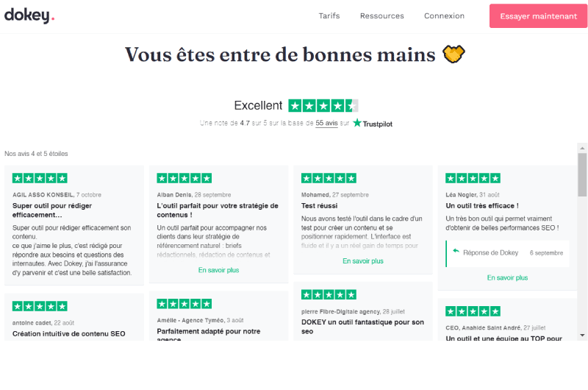Click the reply arrow icon beside Réponse de Dokey

point(456,251)
